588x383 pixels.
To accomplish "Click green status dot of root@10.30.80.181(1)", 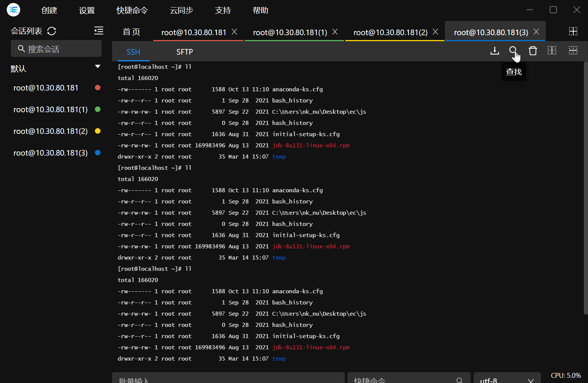I will click(x=98, y=109).
